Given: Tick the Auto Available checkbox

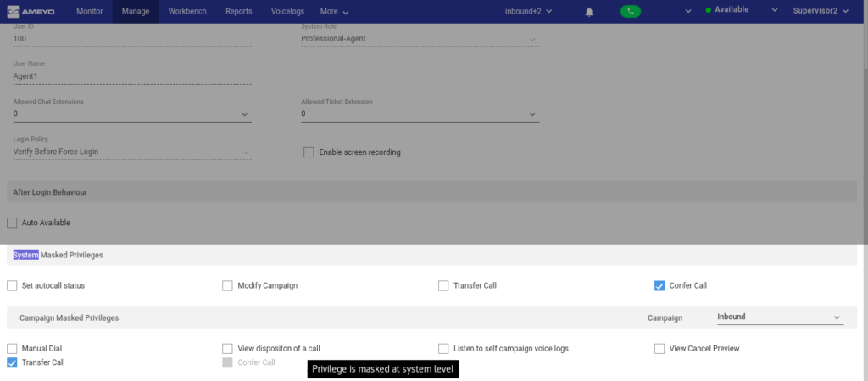Looking at the screenshot, I should 12,223.
